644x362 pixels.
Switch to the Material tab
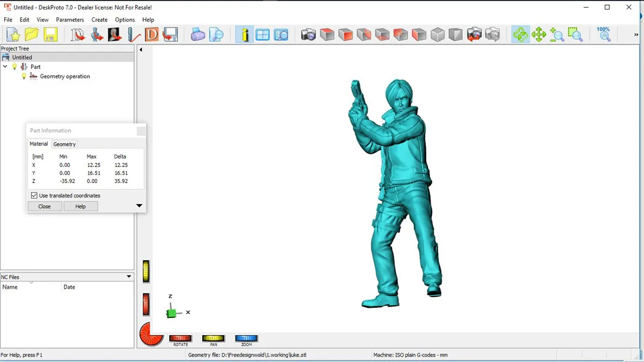click(x=39, y=144)
